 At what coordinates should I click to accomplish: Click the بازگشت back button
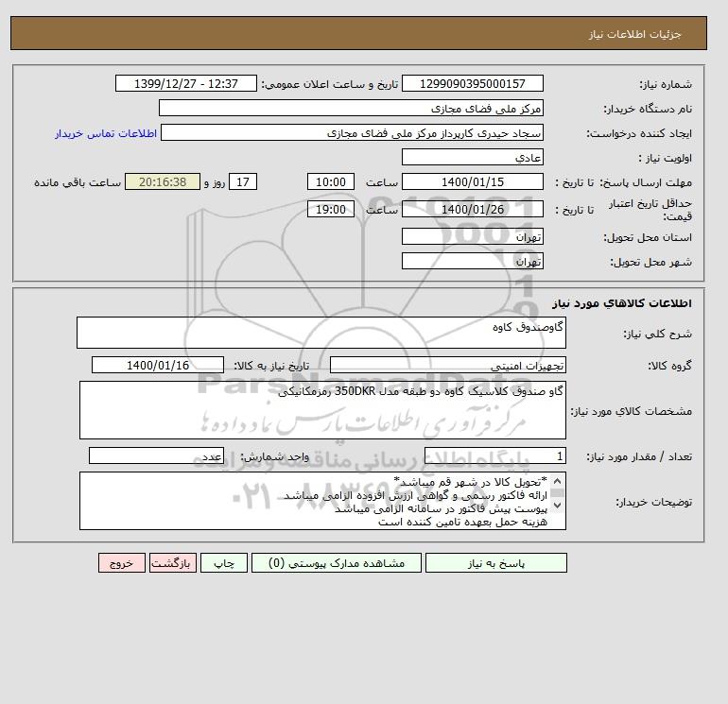click(x=173, y=563)
